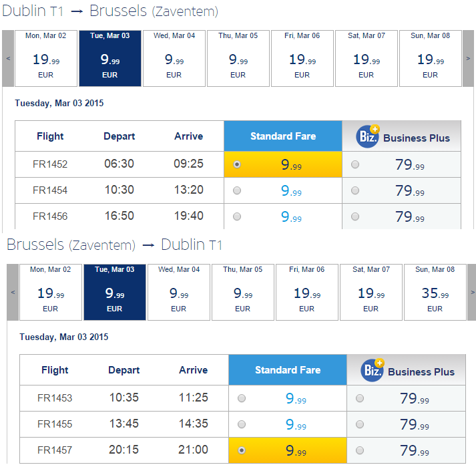The width and height of the screenshot is (476, 465).
Task: Click the outbound Business Plus Biz icon
Action: (368, 136)
